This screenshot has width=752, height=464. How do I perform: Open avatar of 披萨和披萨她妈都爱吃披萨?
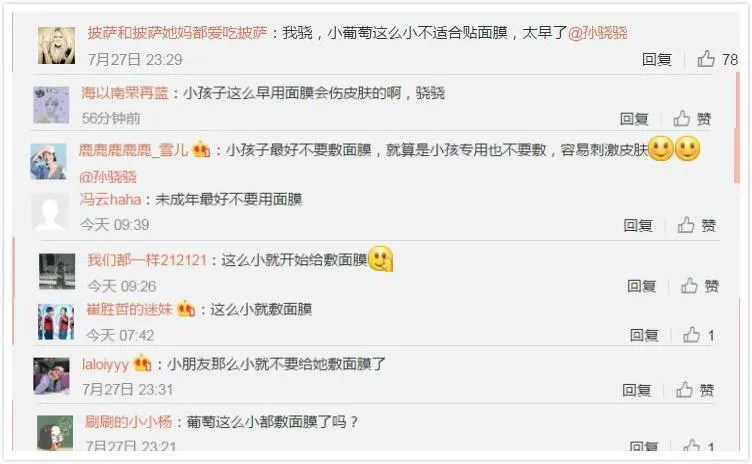click(57, 46)
